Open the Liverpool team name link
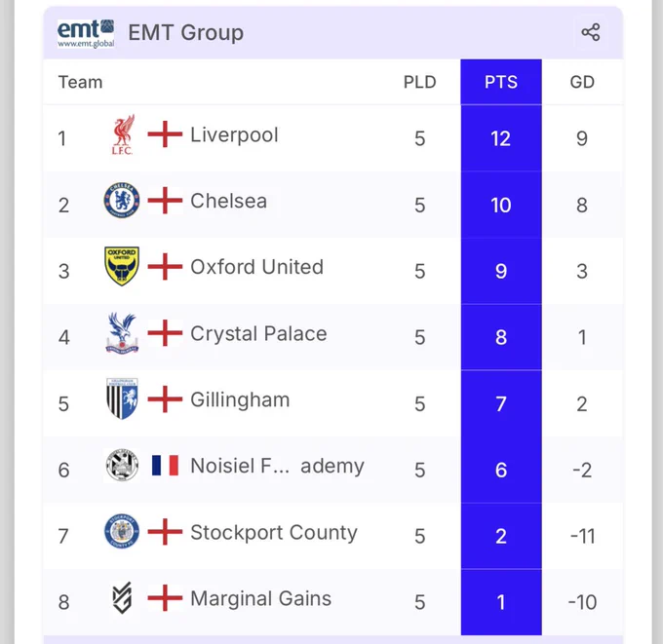The height and width of the screenshot is (644, 663). (234, 135)
